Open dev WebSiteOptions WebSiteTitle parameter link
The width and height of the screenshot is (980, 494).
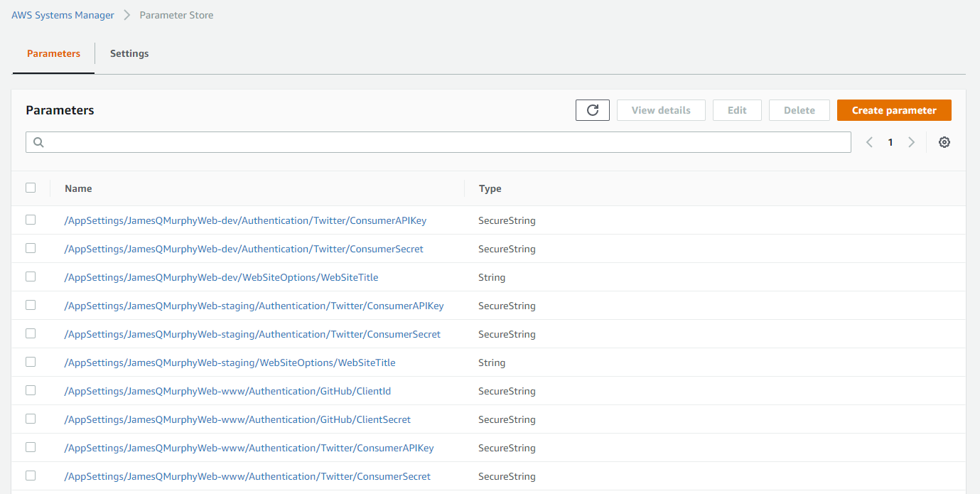(221, 277)
